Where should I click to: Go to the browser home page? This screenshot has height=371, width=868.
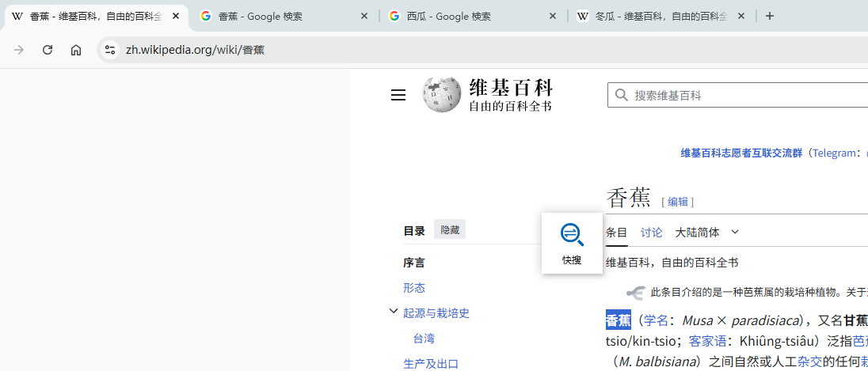click(x=76, y=50)
